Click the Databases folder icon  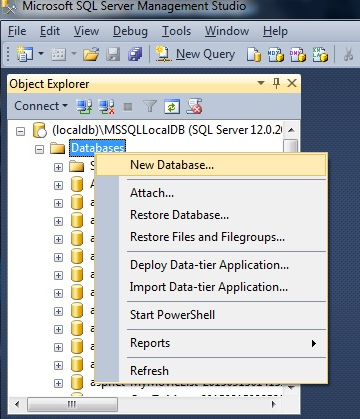pyautogui.click(x=57, y=148)
